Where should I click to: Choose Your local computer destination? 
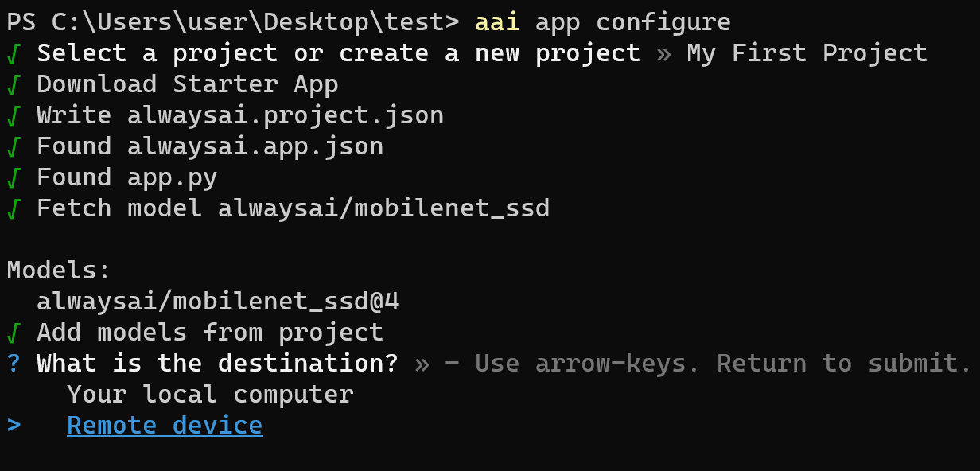tap(210, 395)
